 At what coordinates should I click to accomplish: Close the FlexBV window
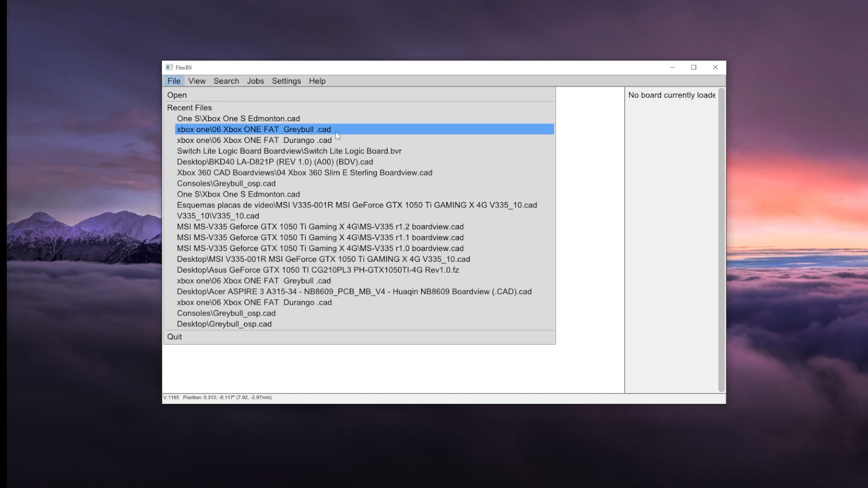click(715, 67)
